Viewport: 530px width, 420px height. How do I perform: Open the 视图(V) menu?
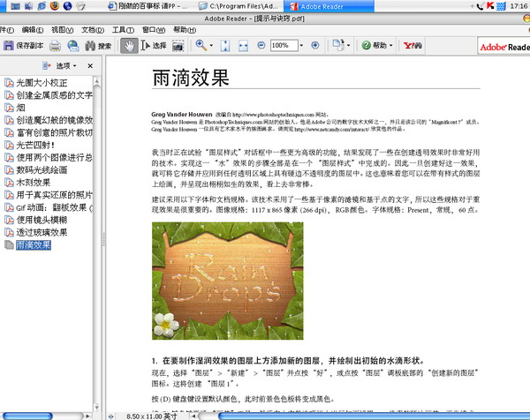click(62, 30)
